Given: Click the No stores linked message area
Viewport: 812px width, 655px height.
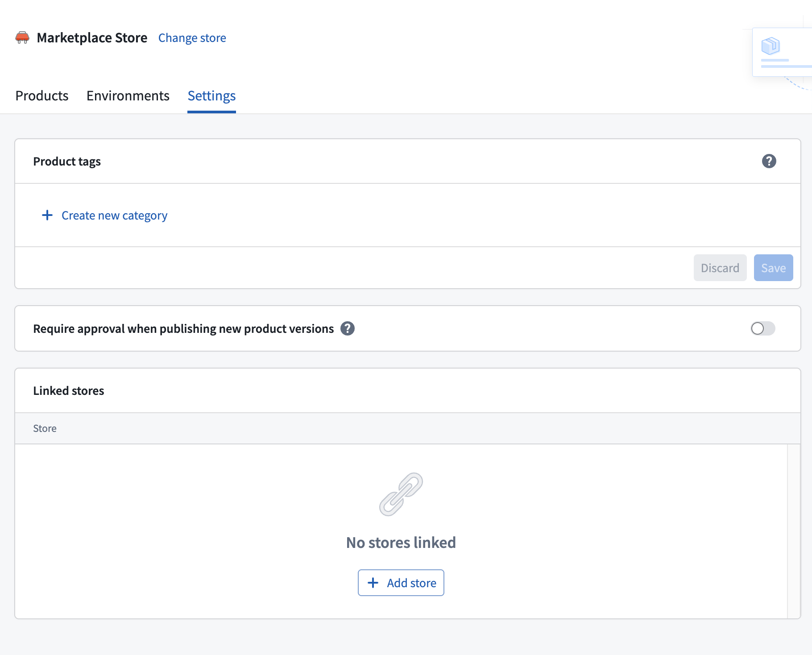Looking at the screenshot, I should 401,542.
